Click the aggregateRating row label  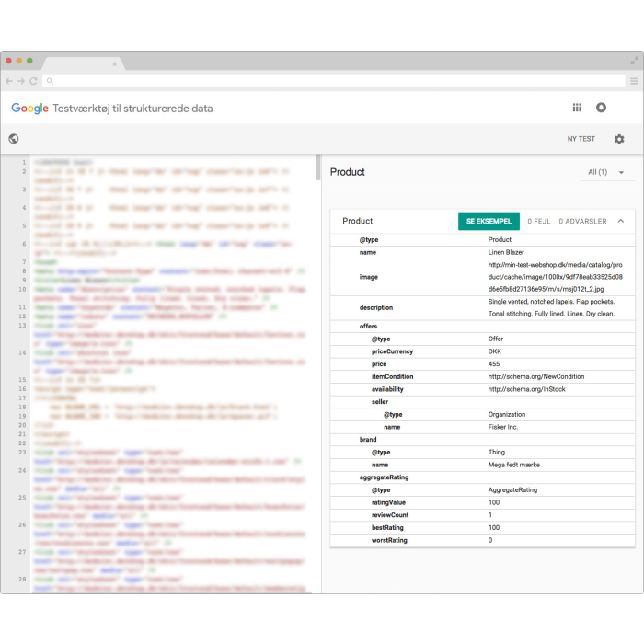pyautogui.click(x=384, y=477)
